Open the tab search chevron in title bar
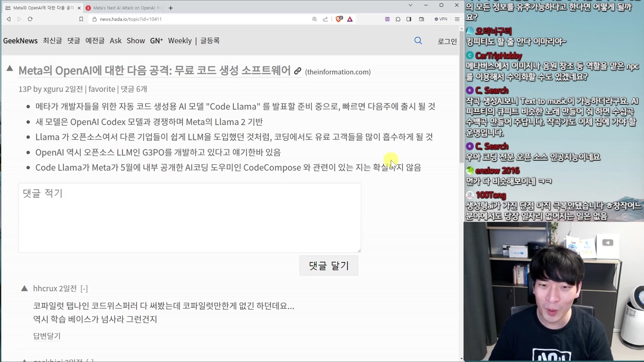Viewport: 644px width, 362px height. coord(410,5)
